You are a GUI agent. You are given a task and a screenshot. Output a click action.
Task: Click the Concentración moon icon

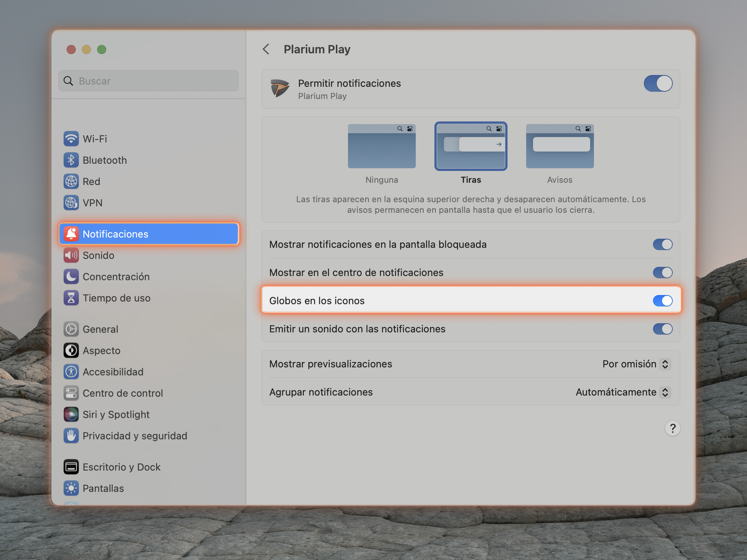[x=71, y=277]
